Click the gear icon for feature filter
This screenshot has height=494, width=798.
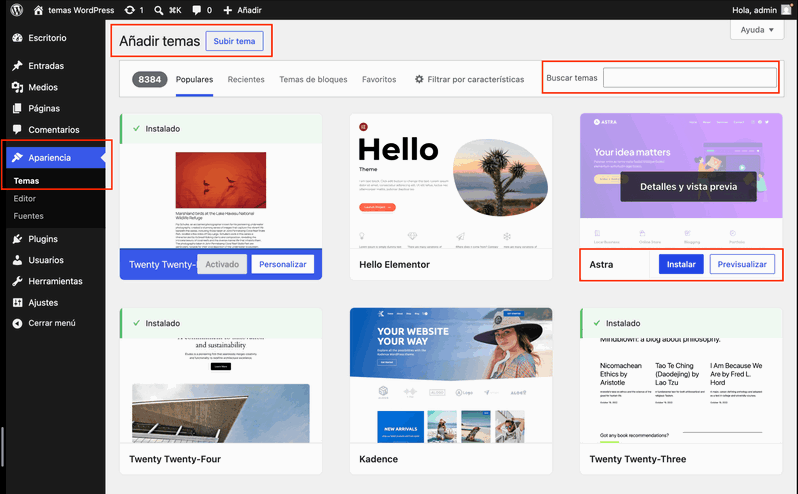tap(419, 79)
